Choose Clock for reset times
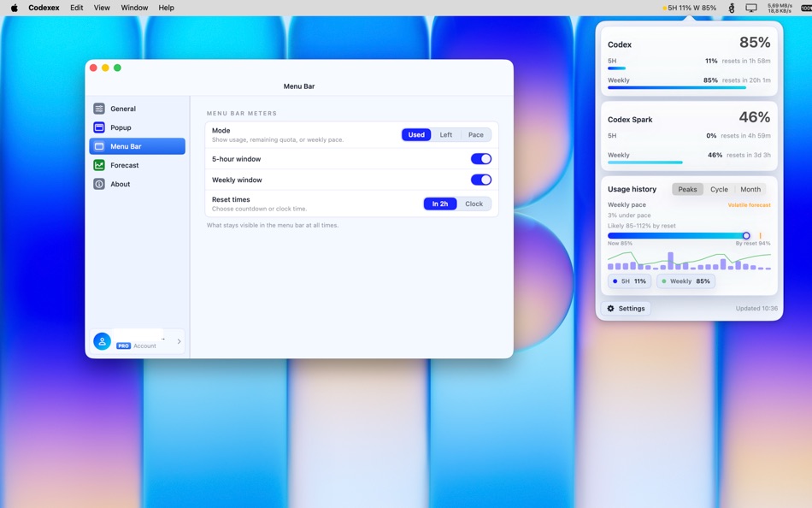The width and height of the screenshot is (812, 508). tap(474, 204)
